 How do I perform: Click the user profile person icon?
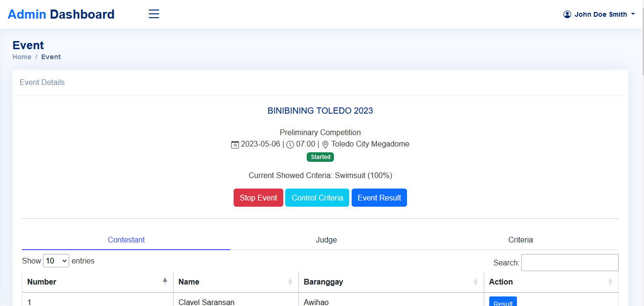pos(567,14)
